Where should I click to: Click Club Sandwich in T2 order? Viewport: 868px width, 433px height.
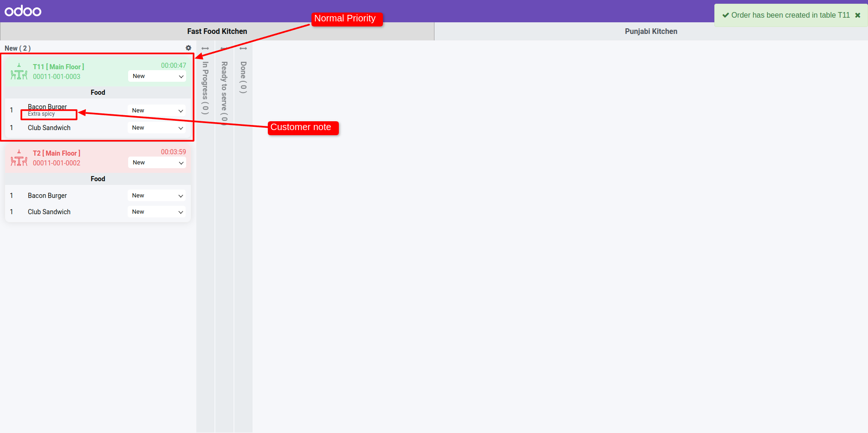(49, 212)
